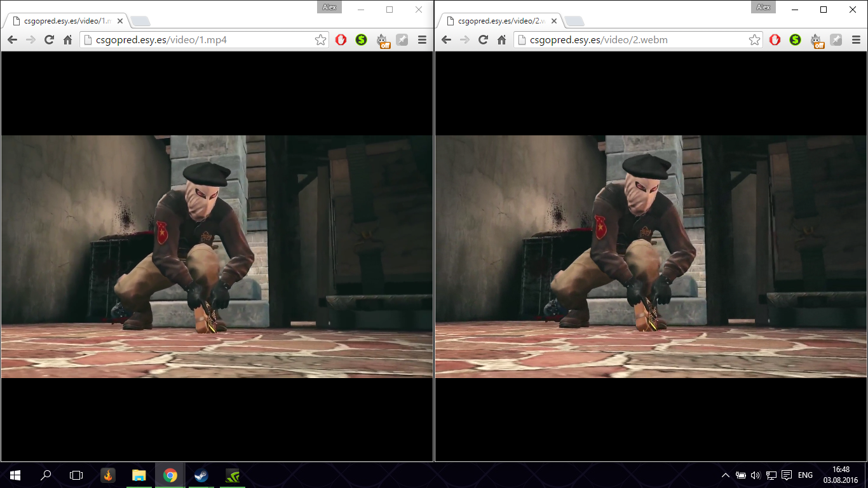Go back in the right 2.webm window
Image resolution: width=868 pixels, height=488 pixels.
click(x=446, y=40)
